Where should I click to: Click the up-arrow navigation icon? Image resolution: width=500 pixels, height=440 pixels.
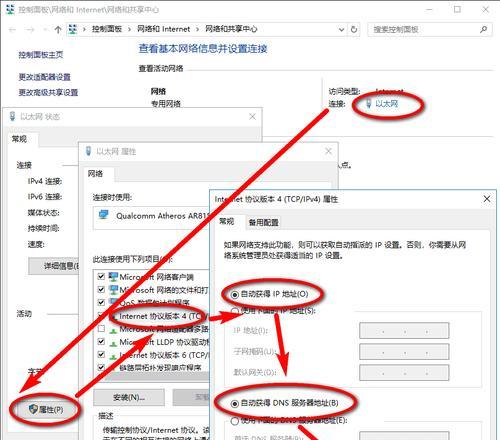tap(58, 29)
